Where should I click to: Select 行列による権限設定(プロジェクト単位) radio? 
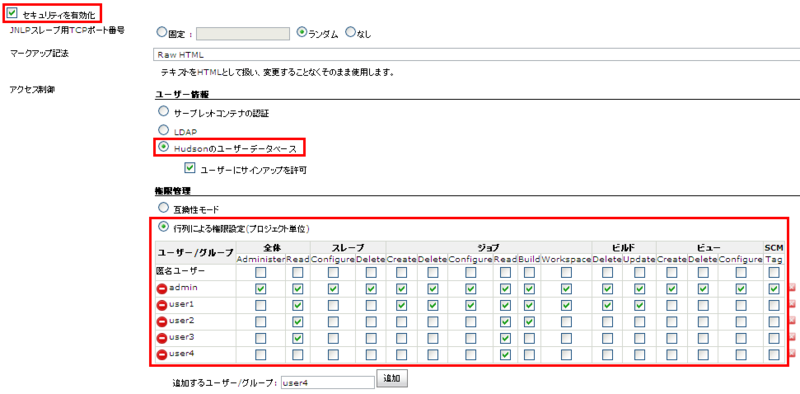163,226
